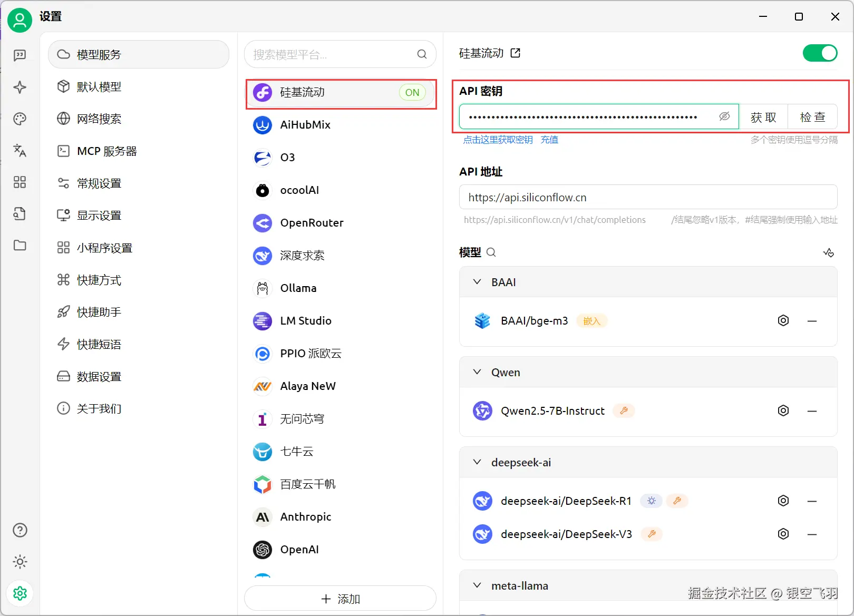Select the 深度求索 provider

tap(341, 256)
